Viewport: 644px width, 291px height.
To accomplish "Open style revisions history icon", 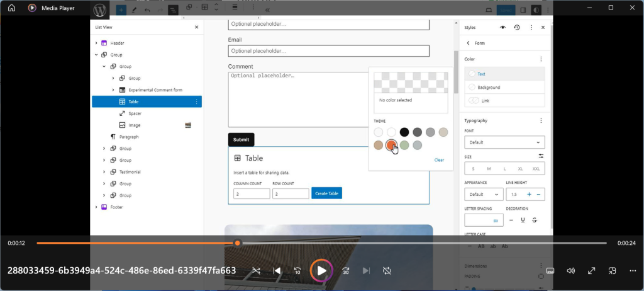I will (x=516, y=28).
